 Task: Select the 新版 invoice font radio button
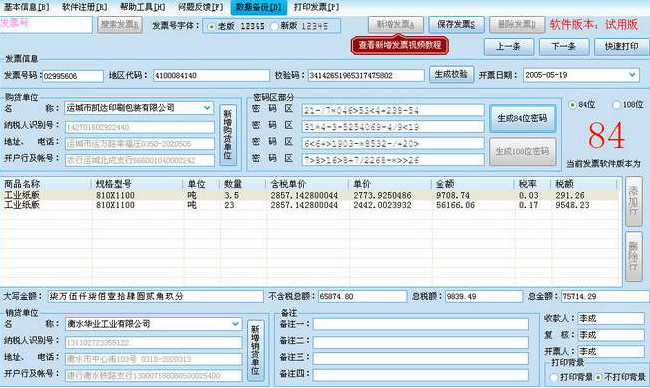[274, 26]
